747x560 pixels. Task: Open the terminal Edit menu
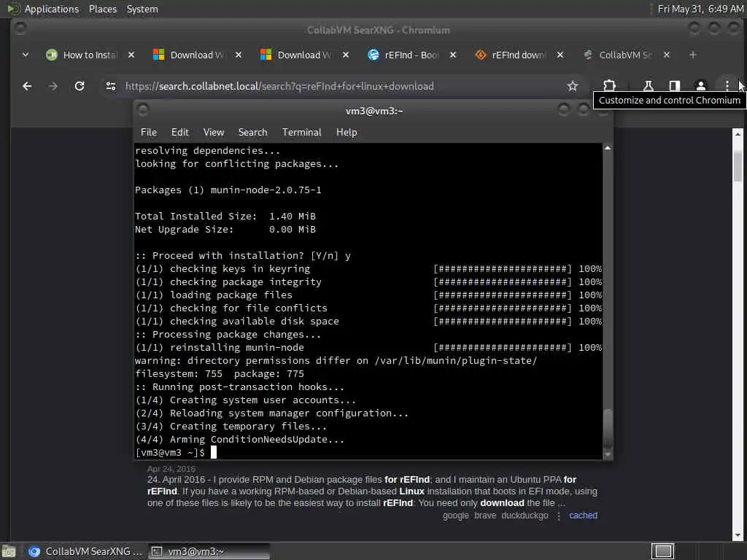click(179, 133)
